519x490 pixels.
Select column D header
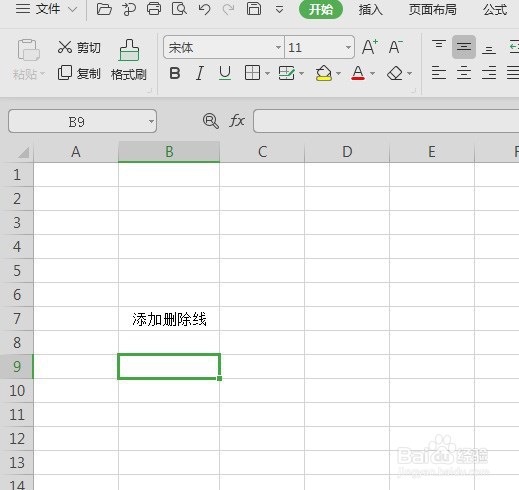(x=347, y=152)
